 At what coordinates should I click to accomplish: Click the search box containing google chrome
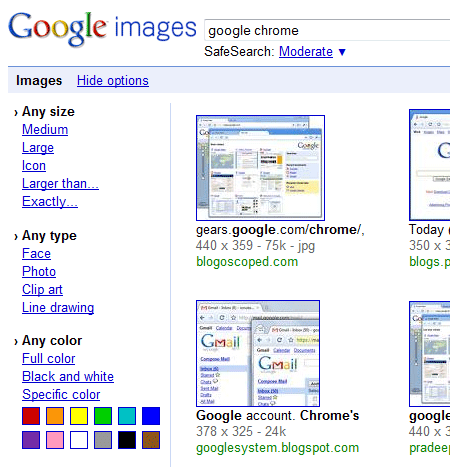(327, 30)
